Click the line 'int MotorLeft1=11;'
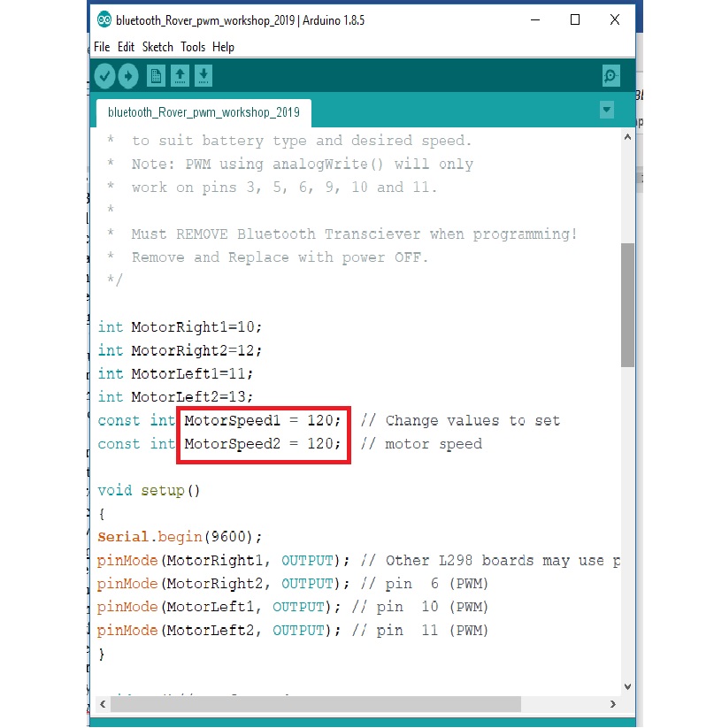Viewport: 714px width, 728px height. coord(175,374)
